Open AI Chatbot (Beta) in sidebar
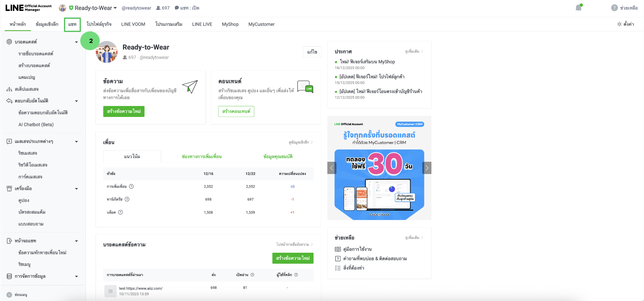 click(x=36, y=124)
